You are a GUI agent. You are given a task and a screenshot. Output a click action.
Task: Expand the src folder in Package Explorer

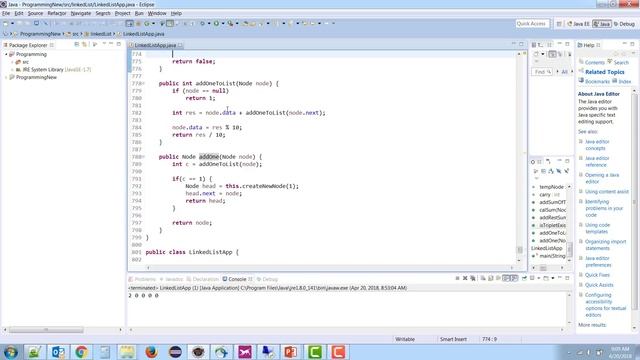pos(12,62)
